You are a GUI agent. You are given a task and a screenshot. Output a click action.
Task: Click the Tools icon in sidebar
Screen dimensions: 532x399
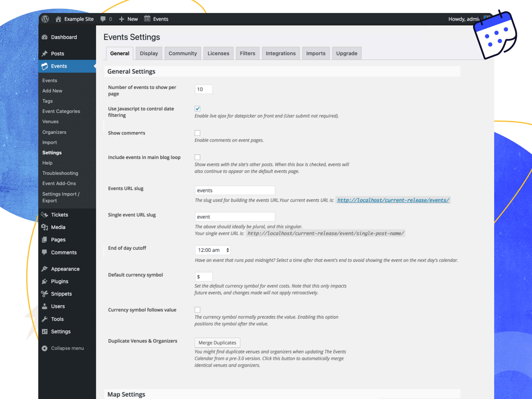click(45, 319)
